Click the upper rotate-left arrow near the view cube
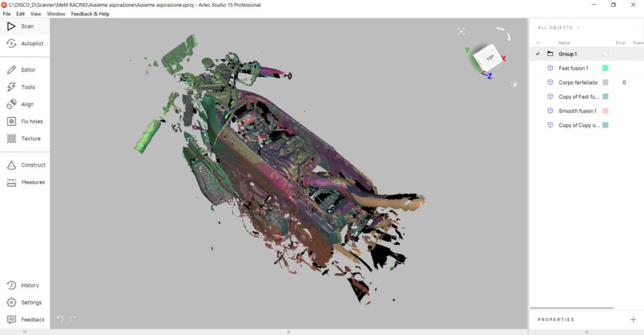This screenshot has width=644, height=335. [x=500, y=29]
